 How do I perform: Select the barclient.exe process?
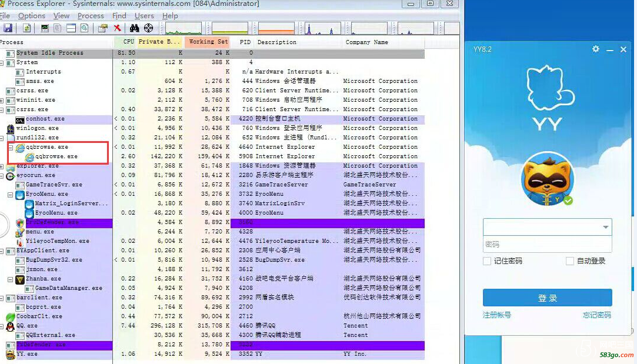pos(39,298)
